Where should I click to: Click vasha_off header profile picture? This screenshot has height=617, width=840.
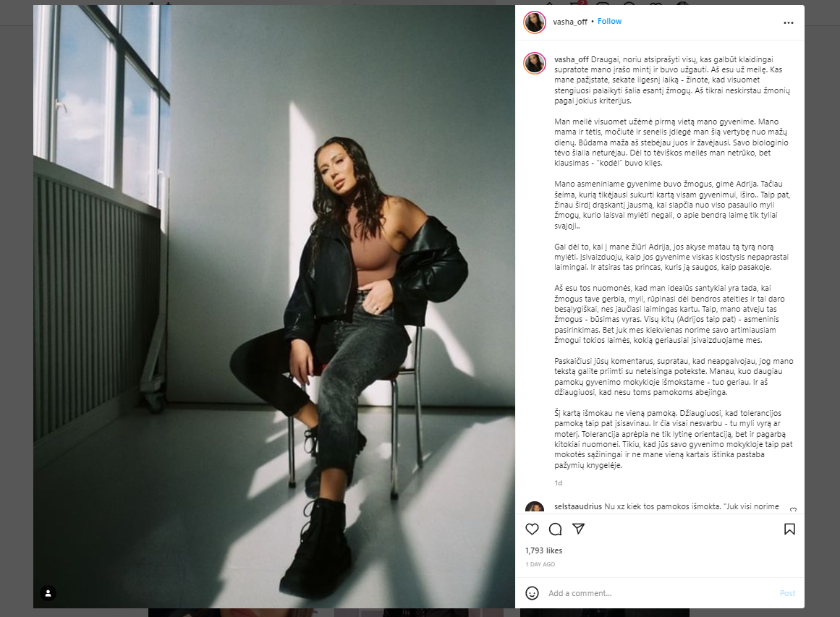[x=535, y=22]
